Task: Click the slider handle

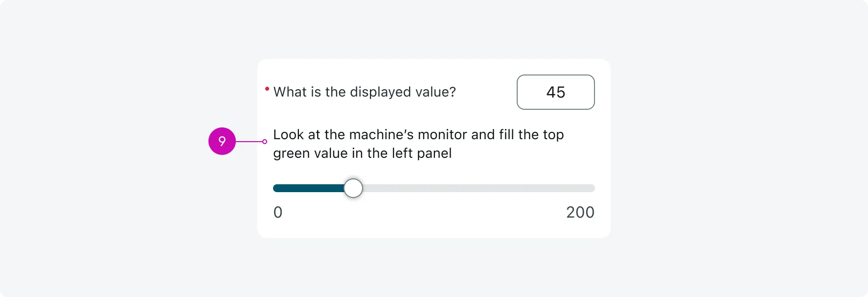Action: 353,188
